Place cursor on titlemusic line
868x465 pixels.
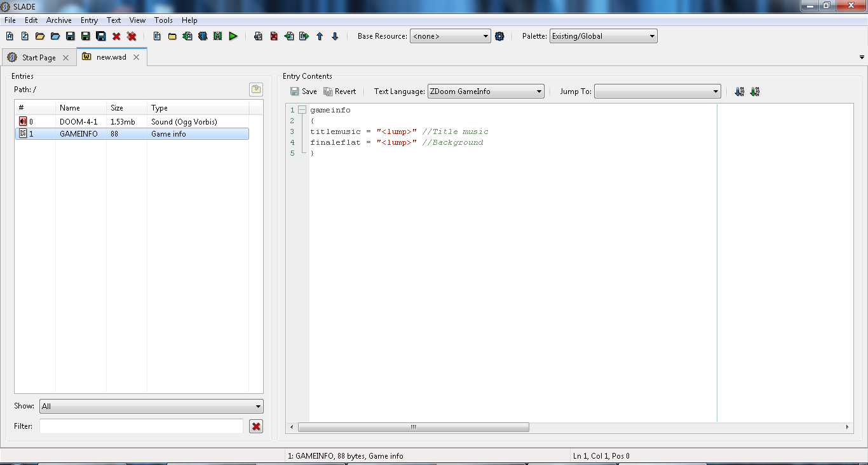click(399, 131)
